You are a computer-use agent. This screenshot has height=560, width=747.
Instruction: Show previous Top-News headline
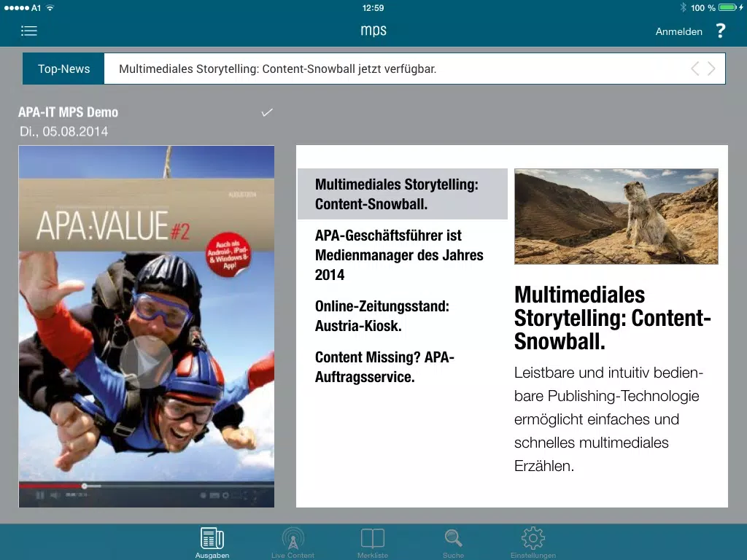point(695,69)
